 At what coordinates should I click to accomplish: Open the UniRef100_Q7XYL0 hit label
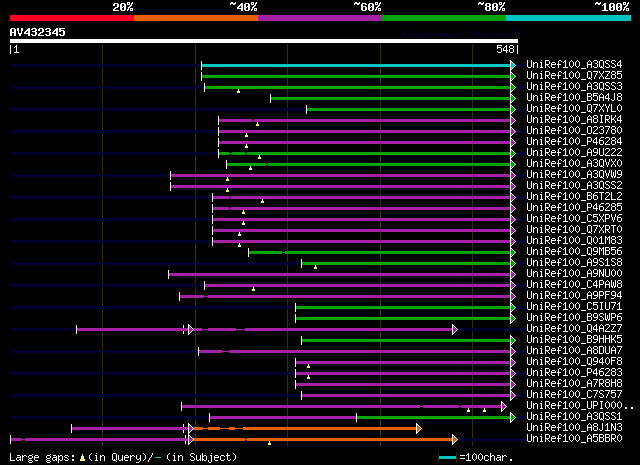[574, 109]
